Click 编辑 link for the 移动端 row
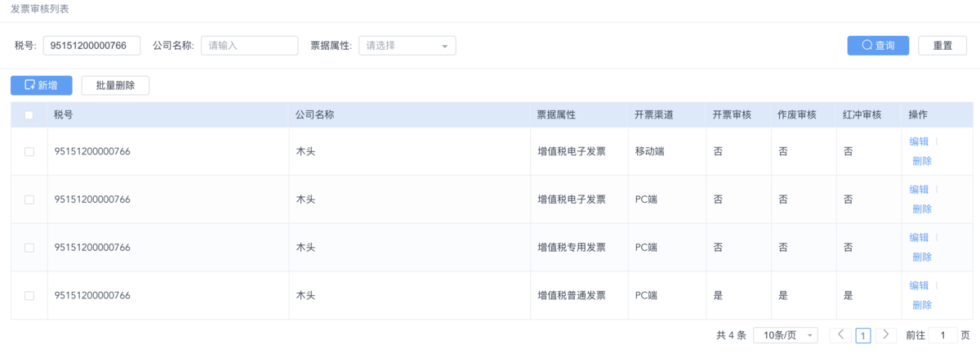This screenshot has height=354, width=980. (x=920, y=141)
